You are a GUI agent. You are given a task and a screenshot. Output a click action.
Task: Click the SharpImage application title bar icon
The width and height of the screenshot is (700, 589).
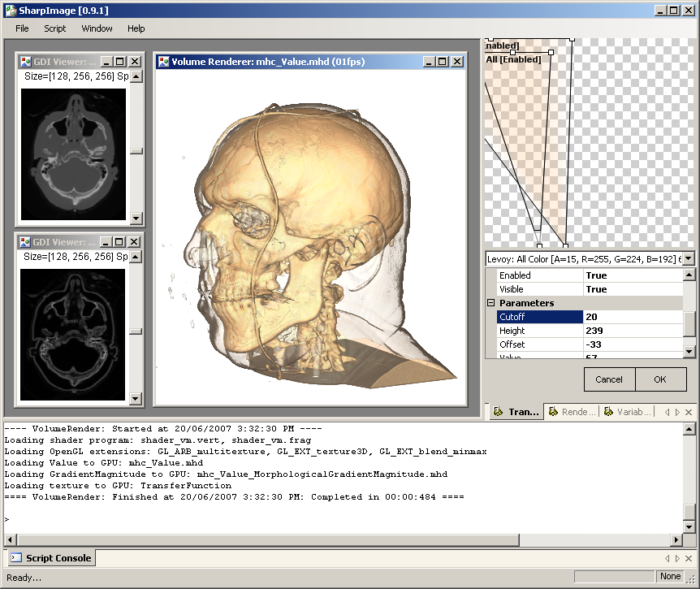click(10, 10)
